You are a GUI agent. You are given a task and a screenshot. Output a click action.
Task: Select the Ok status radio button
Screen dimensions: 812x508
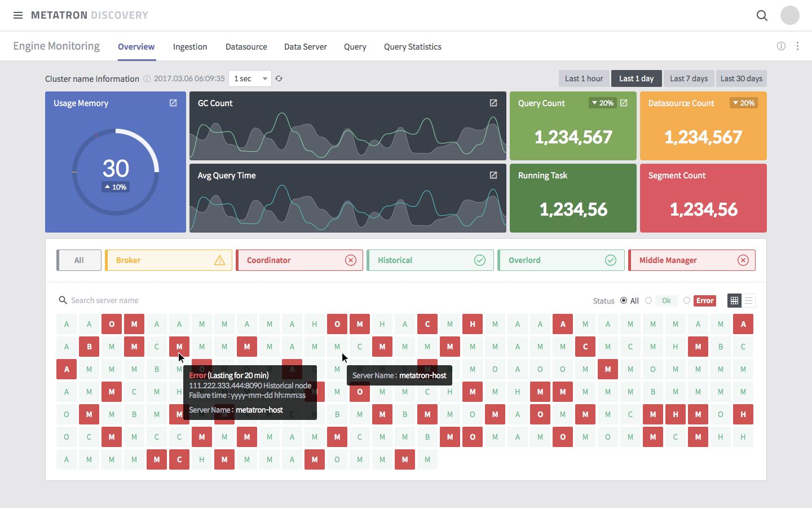(648, 300)
